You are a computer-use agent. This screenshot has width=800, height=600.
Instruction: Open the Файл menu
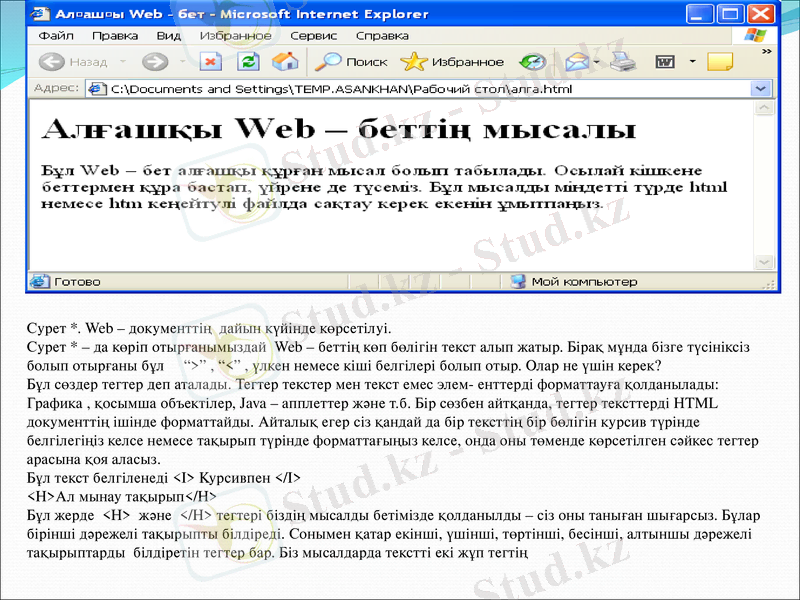56,35
